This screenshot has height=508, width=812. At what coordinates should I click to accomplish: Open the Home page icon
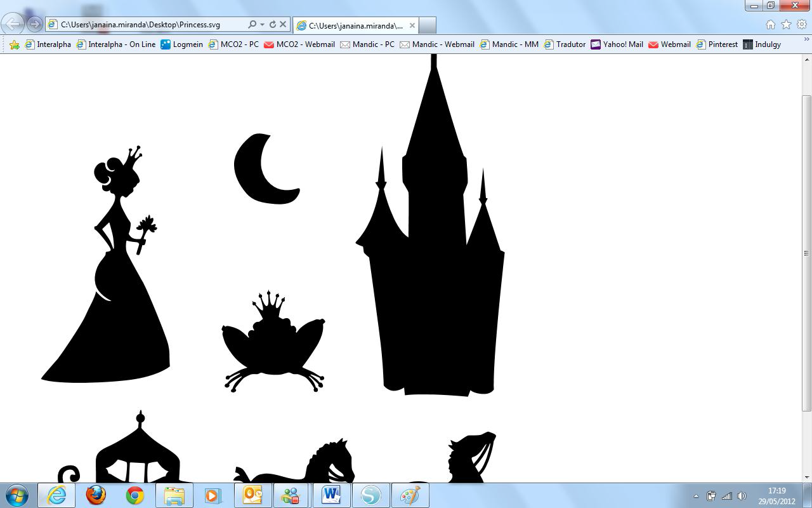(771, 25)
